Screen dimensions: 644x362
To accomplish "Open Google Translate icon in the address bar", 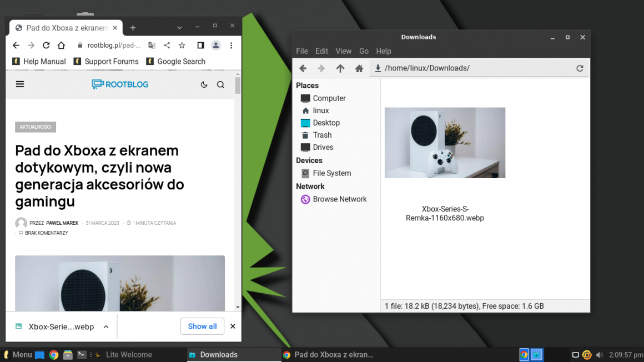I will (152, 45).
